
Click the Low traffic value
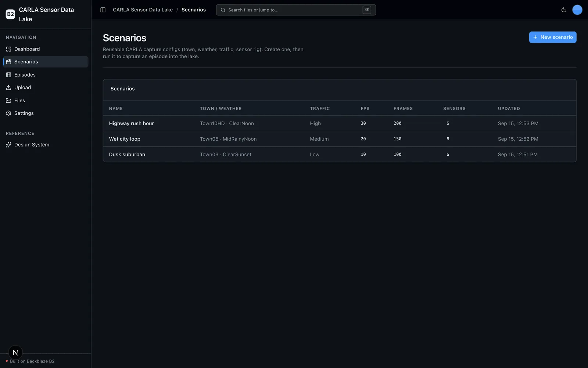pos(315,155)
